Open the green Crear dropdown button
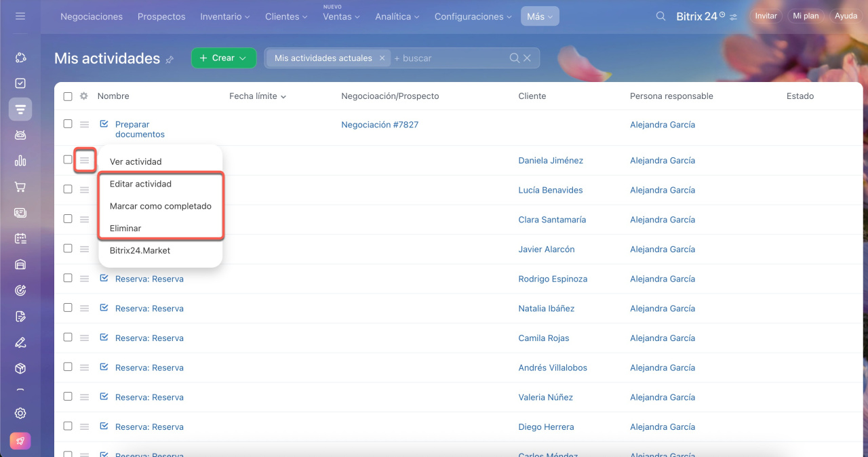Image resolution: width=868 pixels, height=457 pixels. [224, 58]
